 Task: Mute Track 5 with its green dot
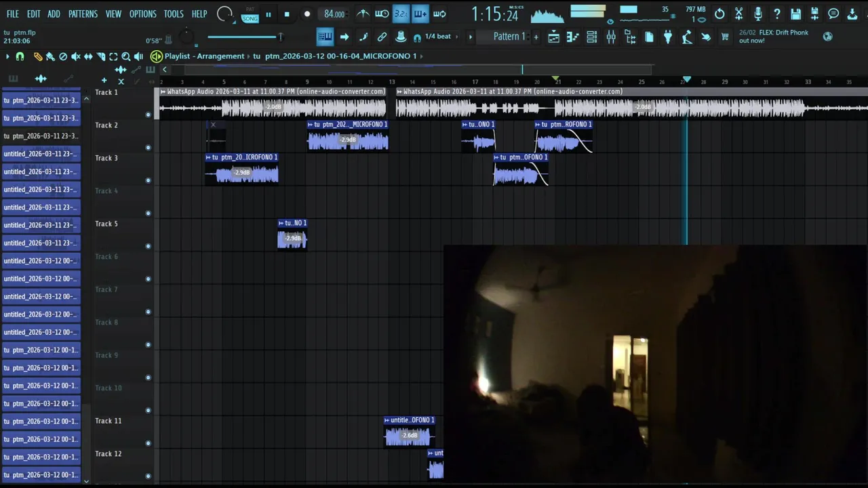coord(148,246)
